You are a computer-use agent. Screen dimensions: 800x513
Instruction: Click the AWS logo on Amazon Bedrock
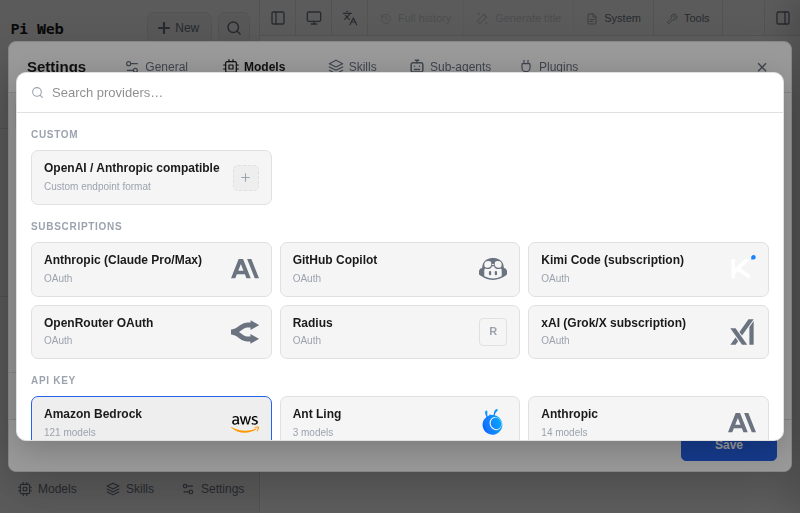coord(245,423)
